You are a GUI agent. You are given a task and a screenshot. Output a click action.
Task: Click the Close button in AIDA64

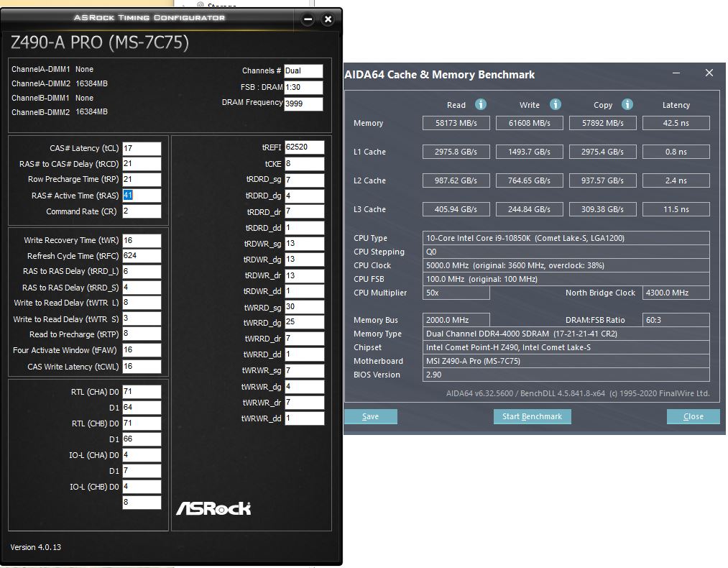tap(694, 416)
